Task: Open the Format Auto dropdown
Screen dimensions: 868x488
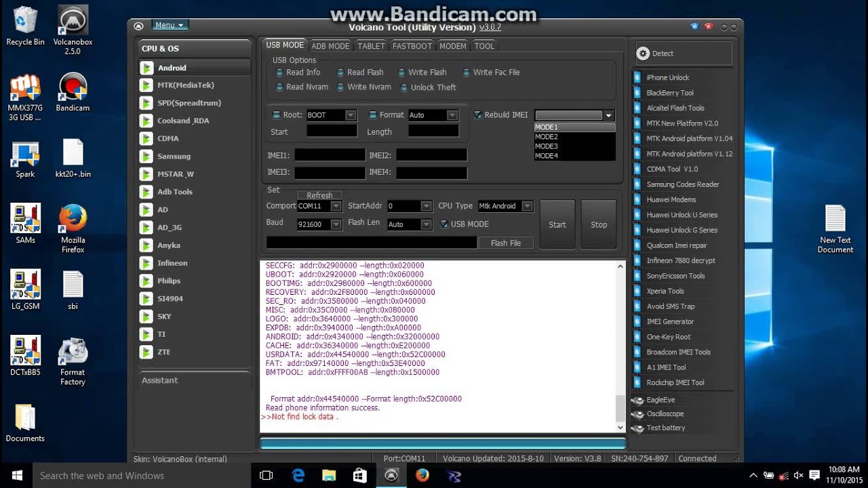Action: 452,115
